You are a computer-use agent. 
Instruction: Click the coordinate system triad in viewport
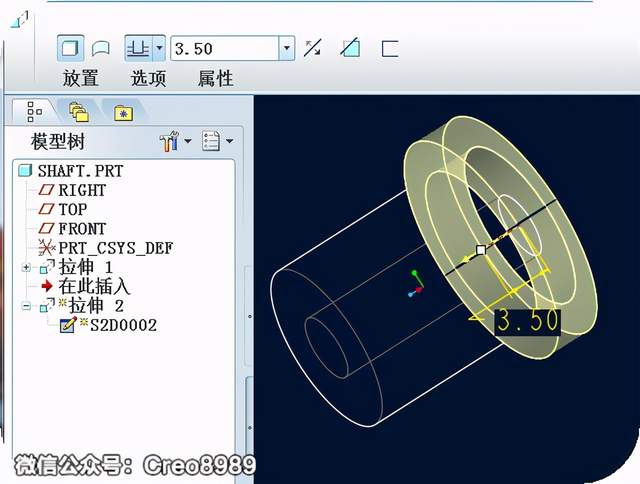pyautogui.click(x=416, y=283)
